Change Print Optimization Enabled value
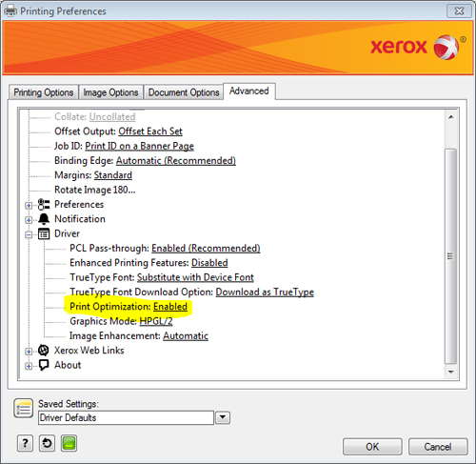 (170, 307)
